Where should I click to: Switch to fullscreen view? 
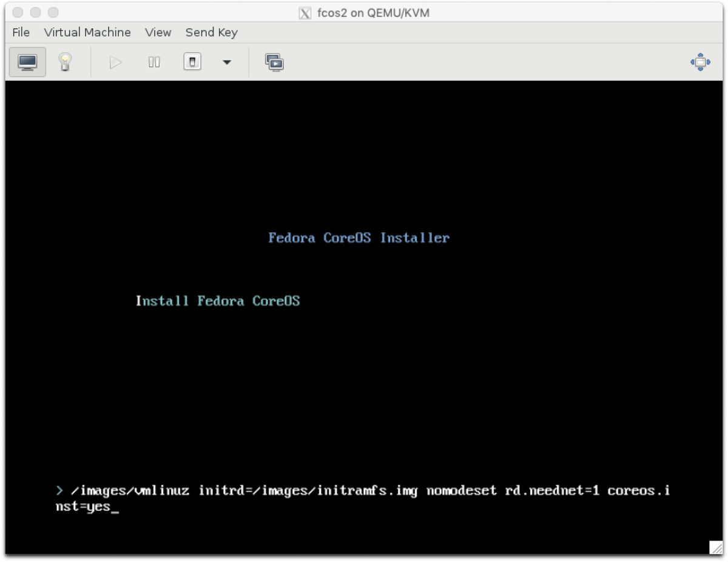point(700,62)
